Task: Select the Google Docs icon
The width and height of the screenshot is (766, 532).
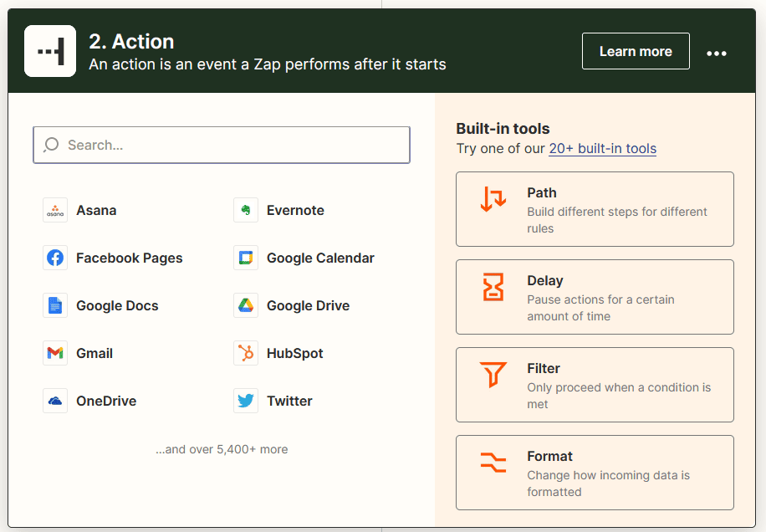Action: (x=55, y=306)
